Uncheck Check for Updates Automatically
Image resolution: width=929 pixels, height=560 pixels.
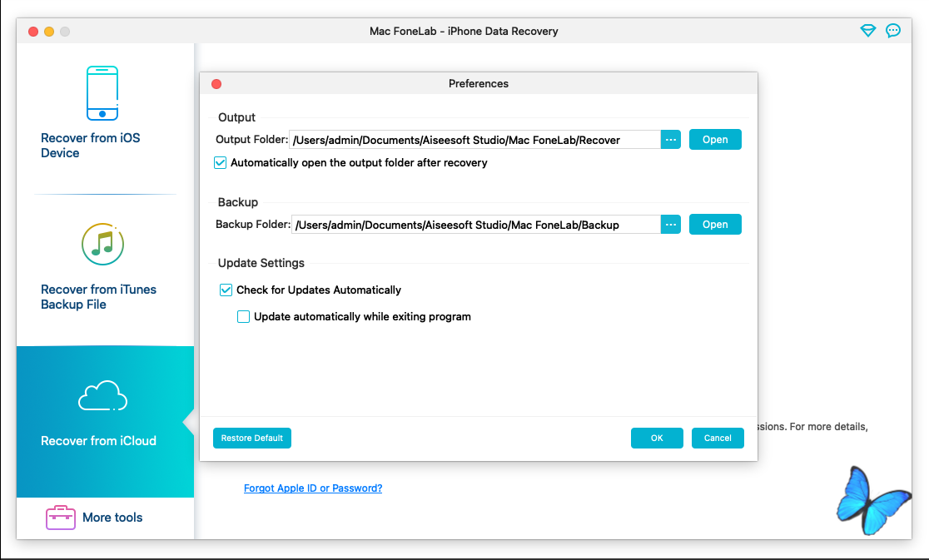click(226, 290)
